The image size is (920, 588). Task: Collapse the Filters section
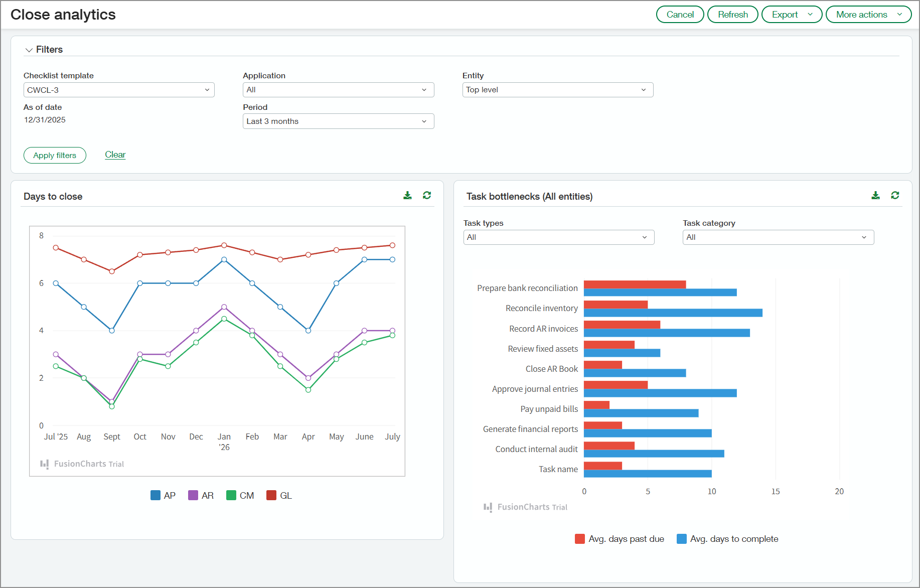point(29,50)
